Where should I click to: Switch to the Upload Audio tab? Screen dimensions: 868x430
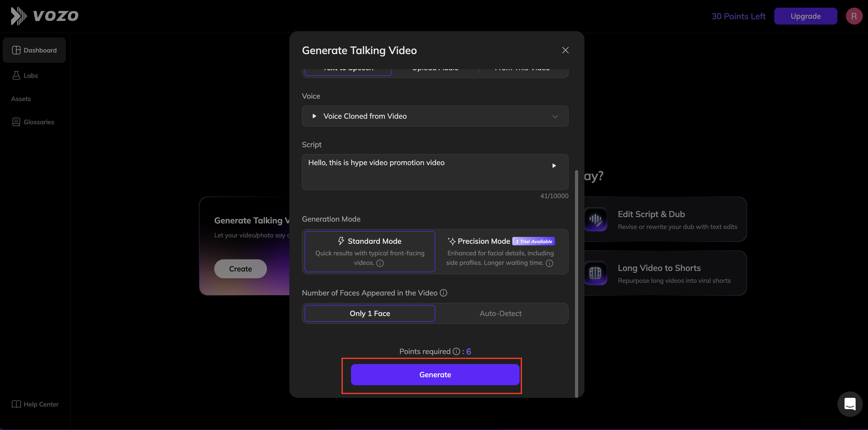point(434,69)
